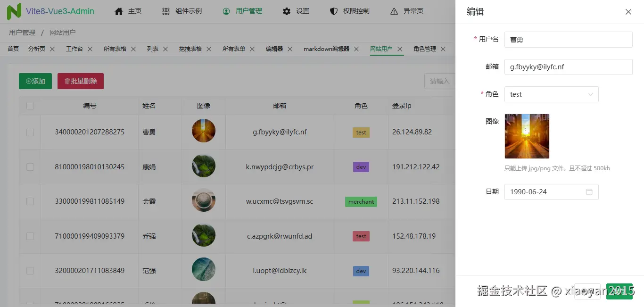Click the home icon beside 主页

point(119,11)
